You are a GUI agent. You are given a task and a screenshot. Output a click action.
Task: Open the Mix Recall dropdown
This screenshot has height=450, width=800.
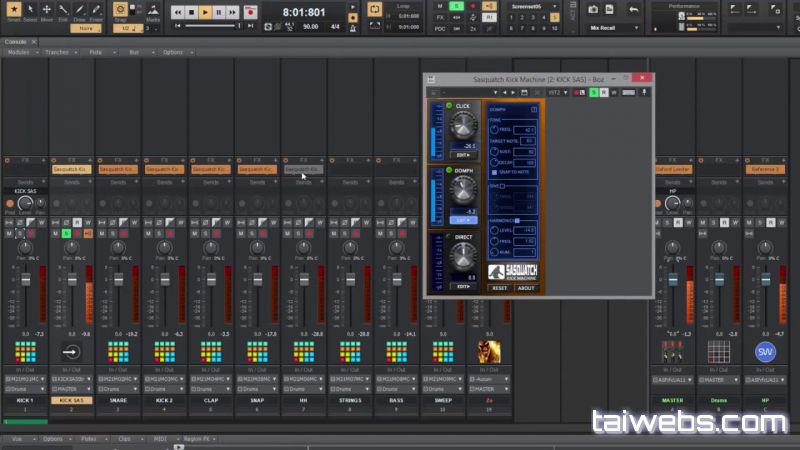614,28
